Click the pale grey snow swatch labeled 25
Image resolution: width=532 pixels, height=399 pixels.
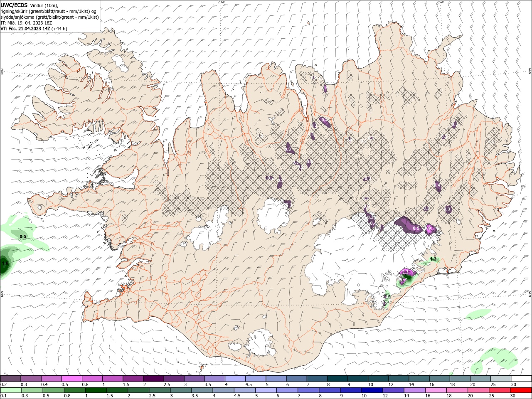click(x=501, y=379)
